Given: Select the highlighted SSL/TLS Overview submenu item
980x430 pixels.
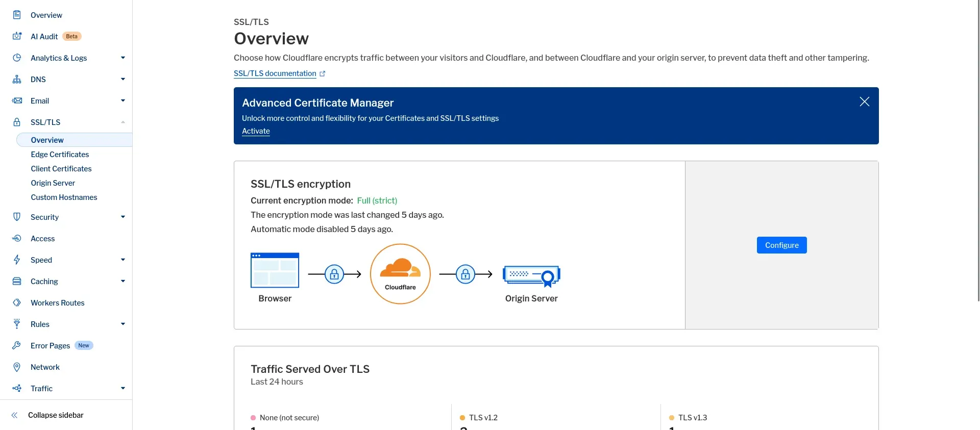Looking at the screenshot, I should coord(75,140).
